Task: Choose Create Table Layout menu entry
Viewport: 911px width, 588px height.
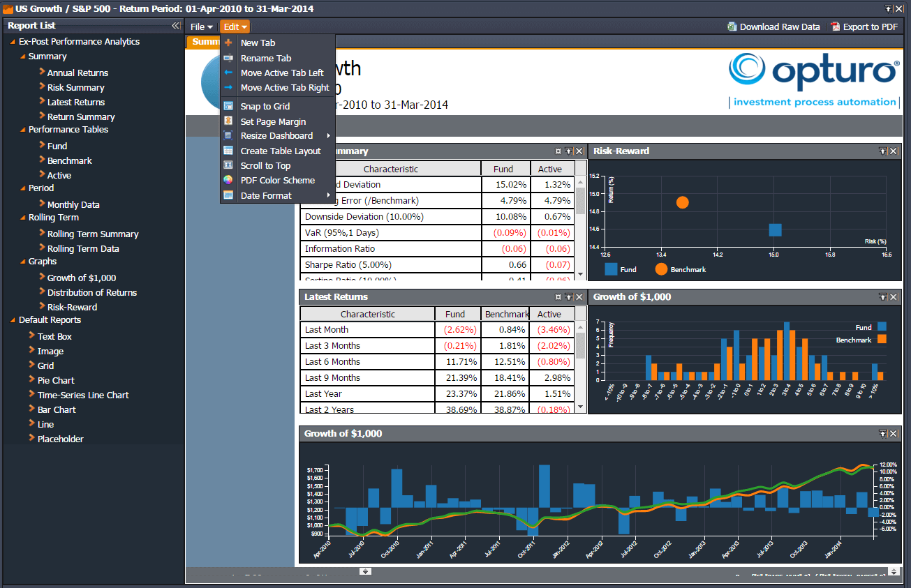Action: (x=281, y=151)
